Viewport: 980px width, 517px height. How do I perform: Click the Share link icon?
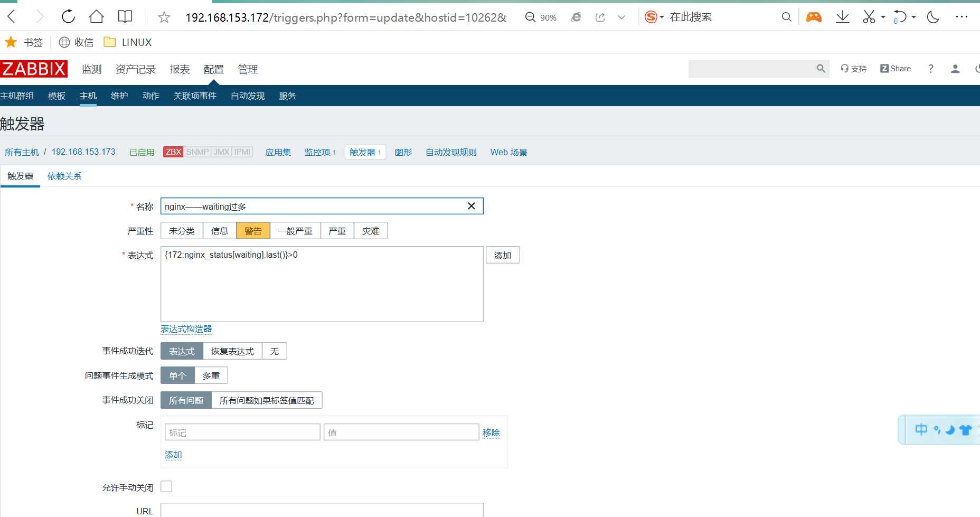coord(896,69)
